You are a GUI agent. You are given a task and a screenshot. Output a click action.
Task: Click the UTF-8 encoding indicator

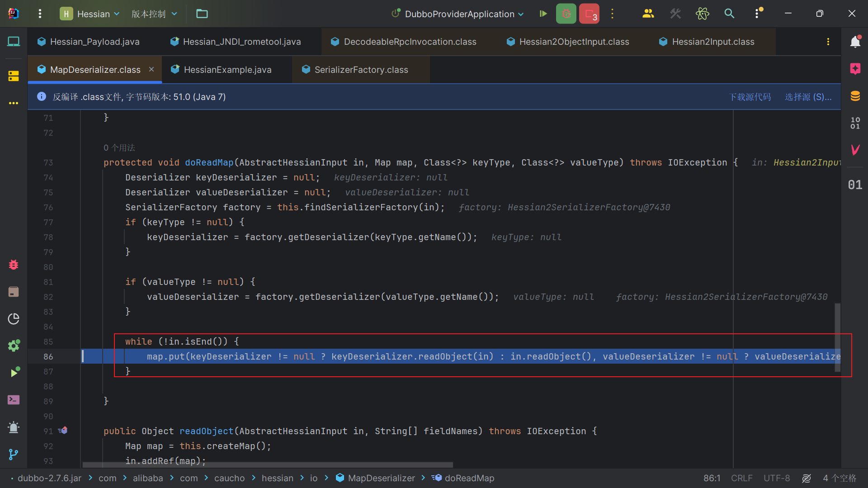pos(777,478)
